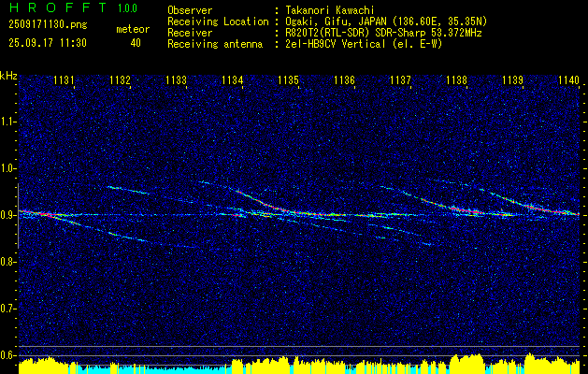Click the 1.0 kHz frequency label
588x374 pixels.
pyautogui.click(x=7, y=168)
